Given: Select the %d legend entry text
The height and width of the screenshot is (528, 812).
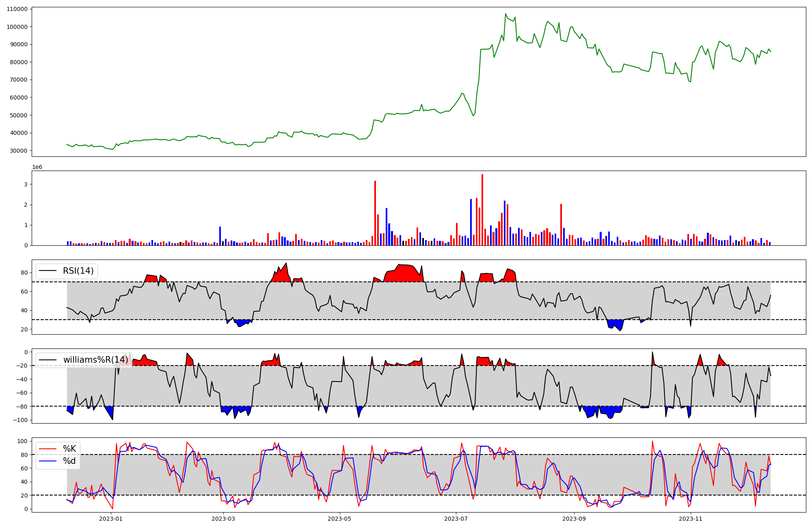Looking at the screenshot, I should pyautogui.click(x=69, y=461).
